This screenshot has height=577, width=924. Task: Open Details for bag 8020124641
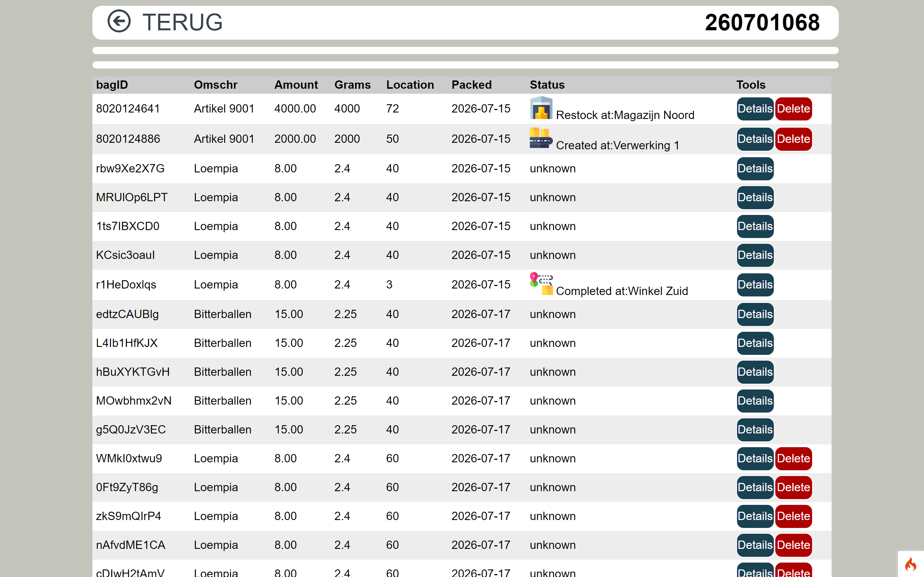coord(755,109)
